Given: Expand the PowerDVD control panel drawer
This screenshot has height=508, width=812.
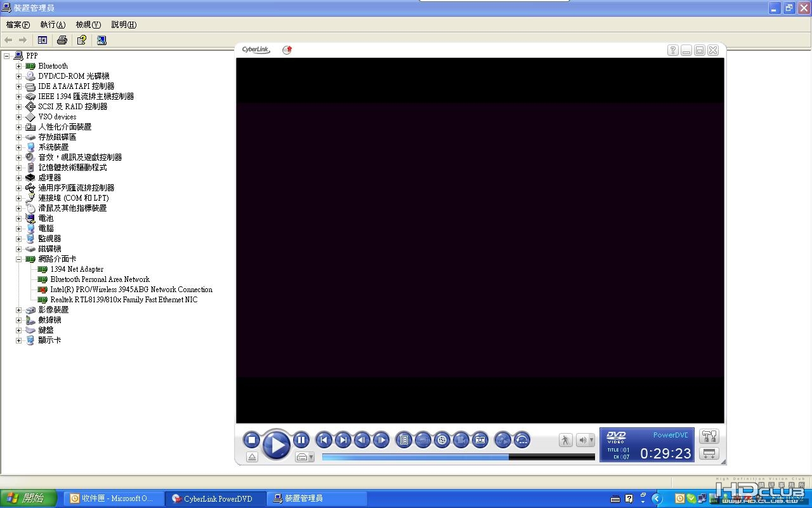Looking at the screenshot, I should (x=709, y=453).
